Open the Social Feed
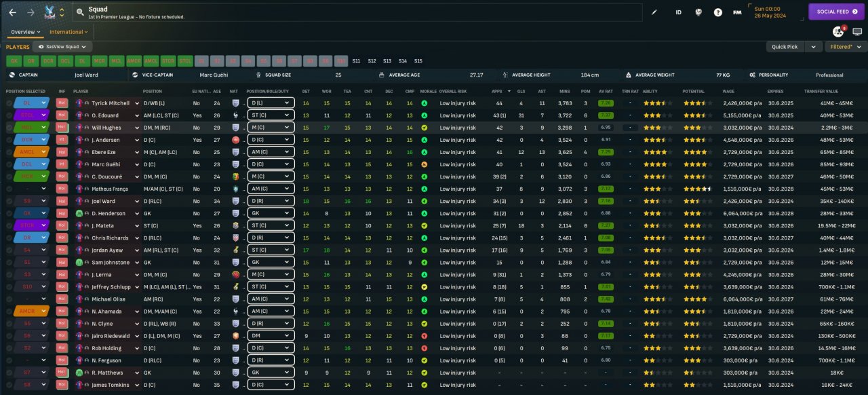This screenshot has height=395, width=868. pyautogui.click(x=835, y=12)
